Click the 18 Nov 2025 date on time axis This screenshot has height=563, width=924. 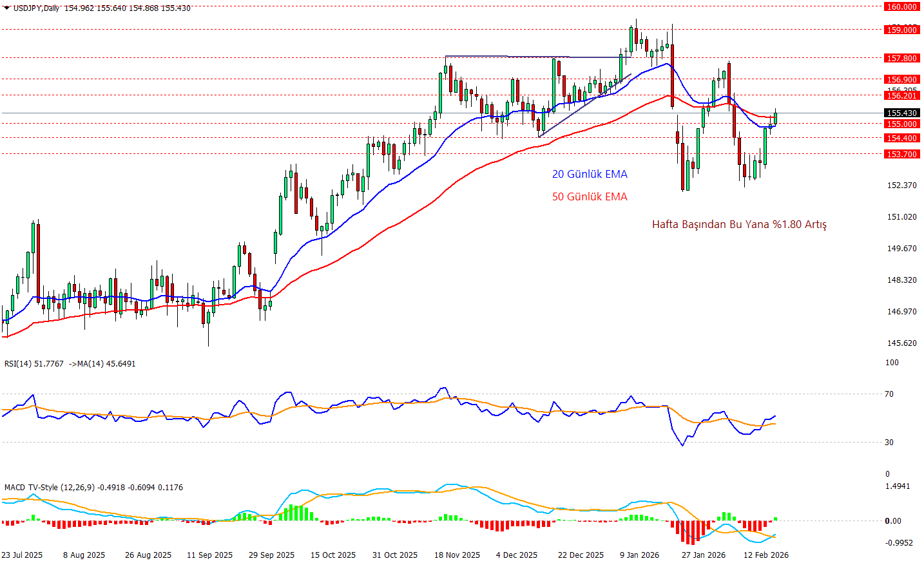[457, 555]
